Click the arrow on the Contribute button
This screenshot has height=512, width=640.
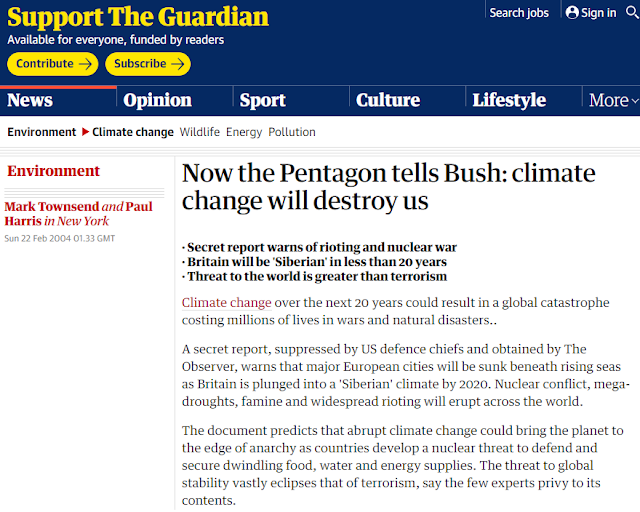tap(85, 64)
